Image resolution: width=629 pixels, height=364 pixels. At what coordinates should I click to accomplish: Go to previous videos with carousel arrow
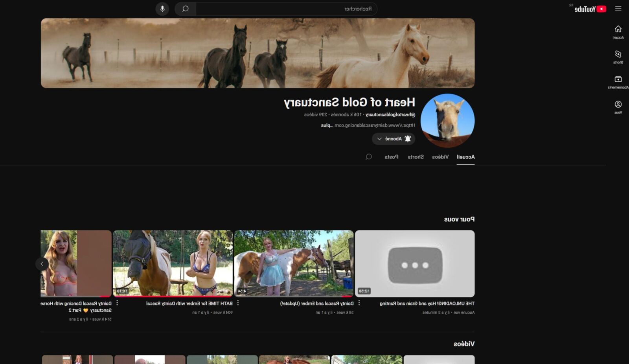[42, 264]
